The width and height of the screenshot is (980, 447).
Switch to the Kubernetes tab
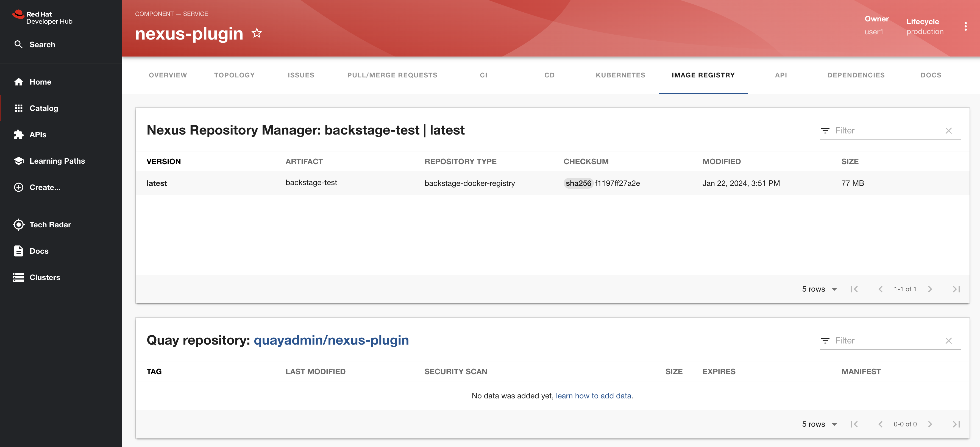[621, 74]
